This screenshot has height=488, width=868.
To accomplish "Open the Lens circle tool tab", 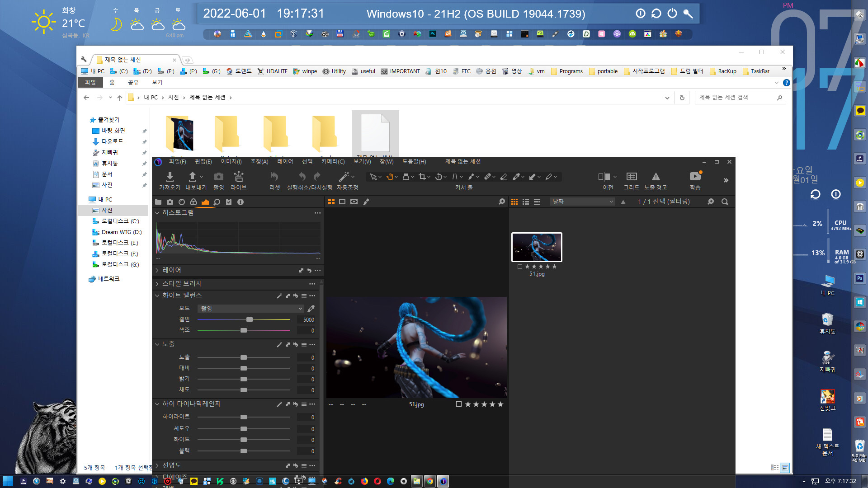I will pyautogui.click(x=182, y=202).
